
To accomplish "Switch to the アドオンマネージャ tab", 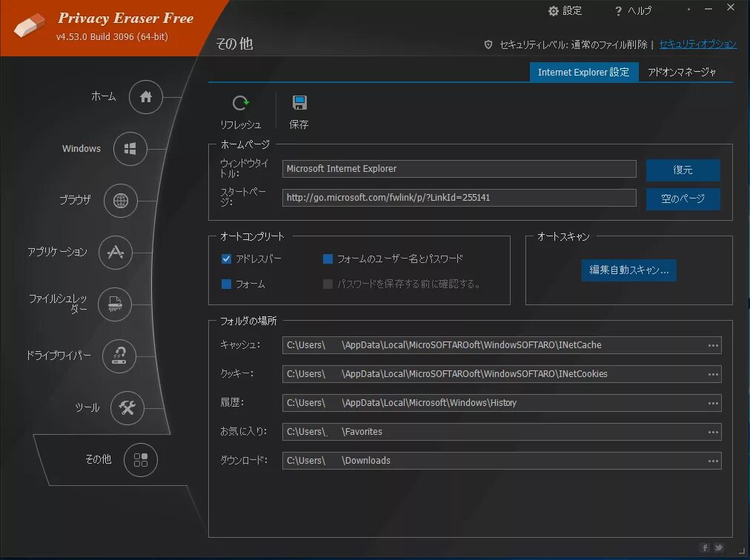I will (682, 72).
